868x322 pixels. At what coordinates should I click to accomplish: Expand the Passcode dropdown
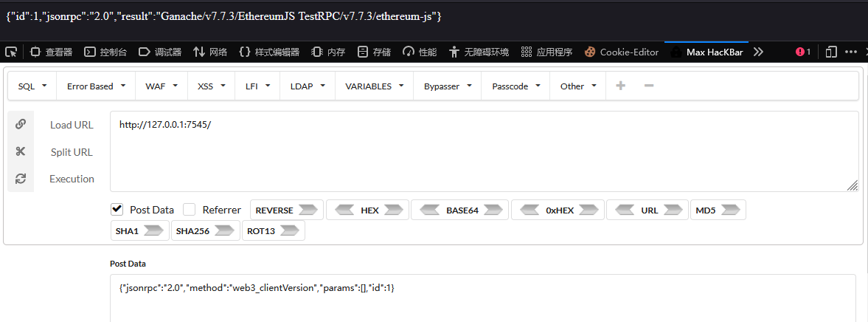point(515,86)
